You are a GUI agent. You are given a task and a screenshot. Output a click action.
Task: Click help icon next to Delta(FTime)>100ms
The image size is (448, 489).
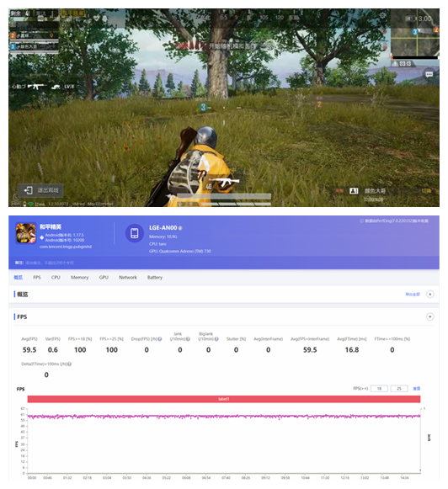point(69,364)
